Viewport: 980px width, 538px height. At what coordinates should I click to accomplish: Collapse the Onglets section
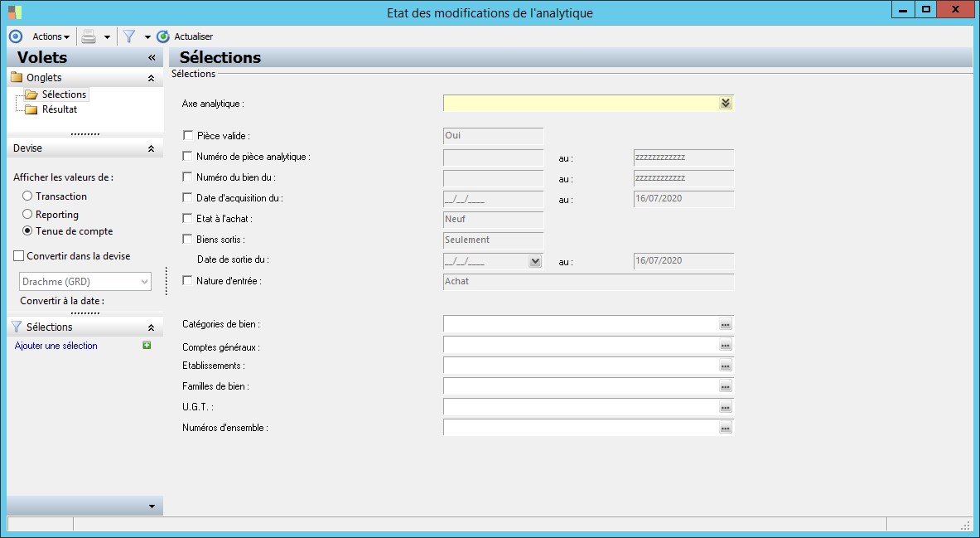click(x=151, y=78)
